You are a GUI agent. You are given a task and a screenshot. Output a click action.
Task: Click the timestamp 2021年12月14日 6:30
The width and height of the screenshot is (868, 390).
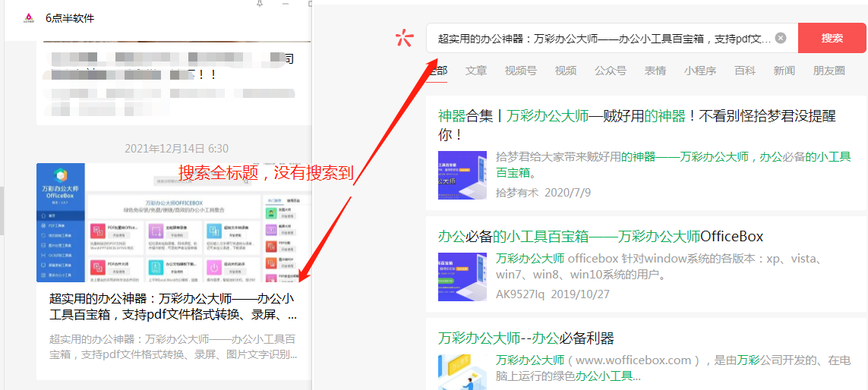pos(177,148)
